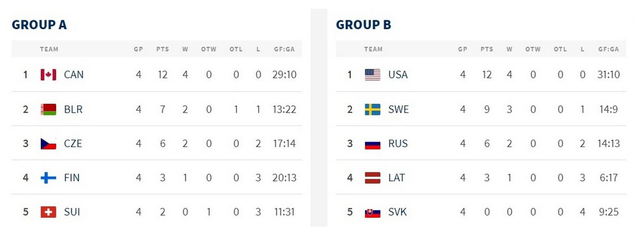The height and width of the screenshot is (246, 644).
Task: Click the Russia flag icon
Action: [372, 144]
